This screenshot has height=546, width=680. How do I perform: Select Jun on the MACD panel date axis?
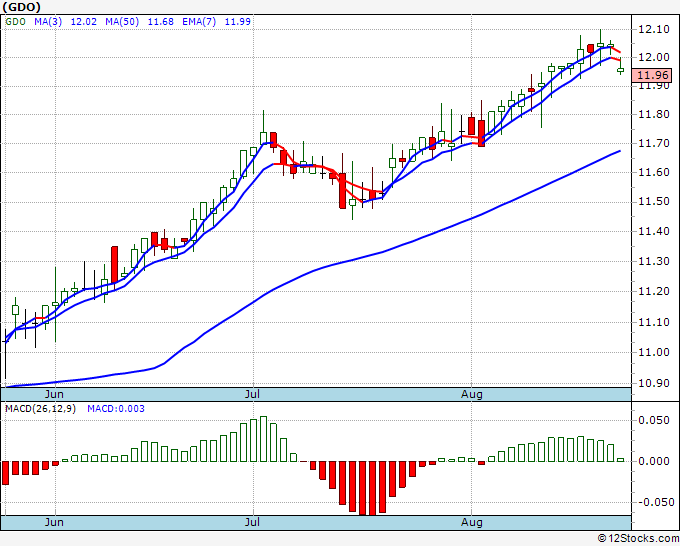[x=54, y=522]
